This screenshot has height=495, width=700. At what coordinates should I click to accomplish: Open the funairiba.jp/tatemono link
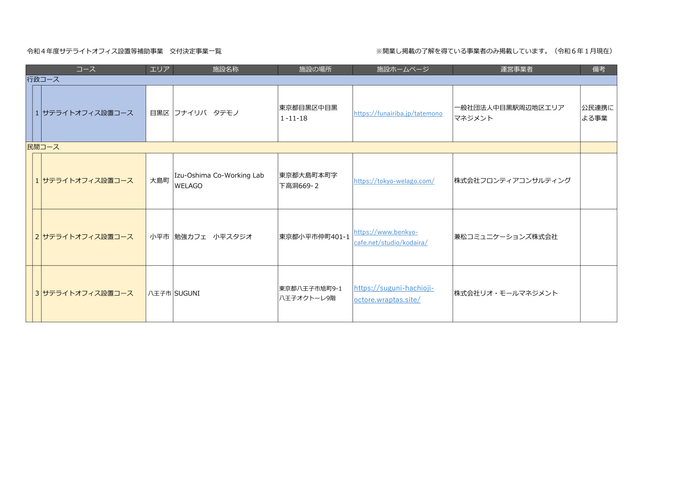coord(398,113)
